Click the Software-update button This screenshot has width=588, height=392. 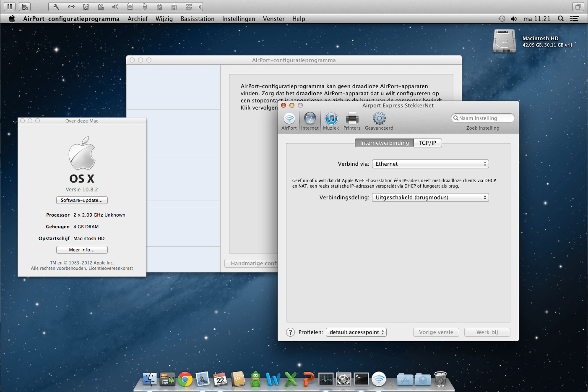pos(82,201)
